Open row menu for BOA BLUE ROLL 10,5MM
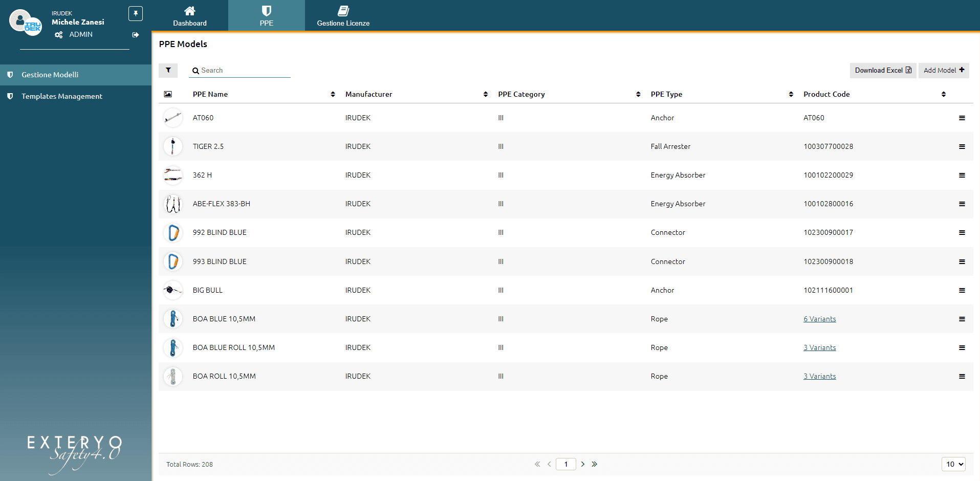This screenshot has height=481, width=980. click(962, 347)
